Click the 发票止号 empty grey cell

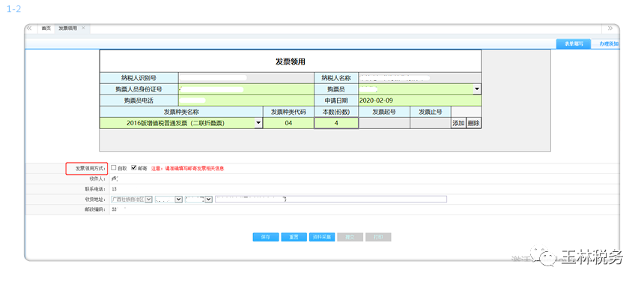pos(430,123)
